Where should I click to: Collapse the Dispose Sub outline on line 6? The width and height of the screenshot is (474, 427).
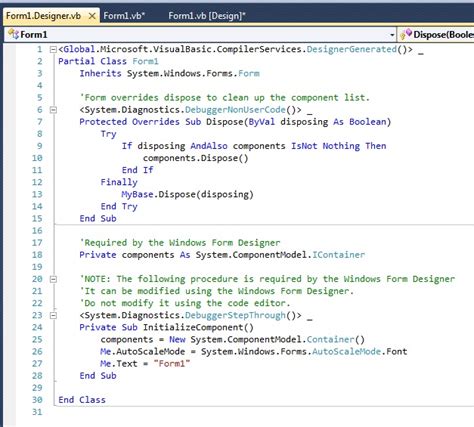click(x=53, y=110)
